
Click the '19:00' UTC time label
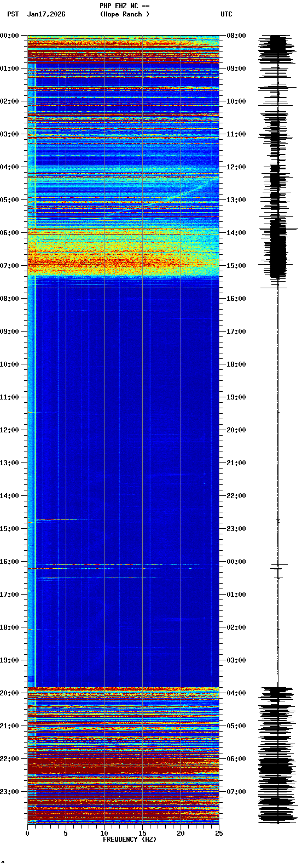(236, 397)
